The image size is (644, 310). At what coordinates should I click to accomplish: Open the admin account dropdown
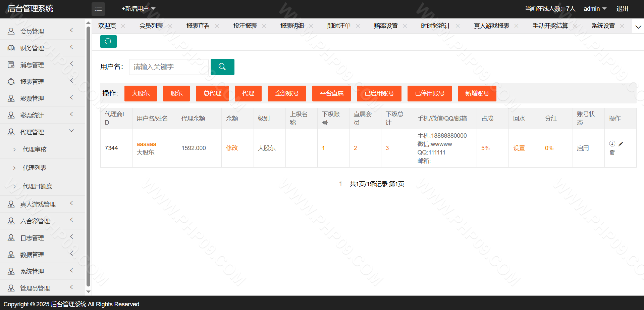(595, 9)
